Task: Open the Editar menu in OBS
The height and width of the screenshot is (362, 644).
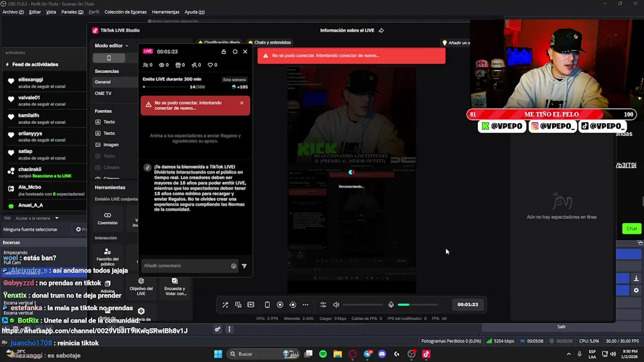Action: pos(35,12)
